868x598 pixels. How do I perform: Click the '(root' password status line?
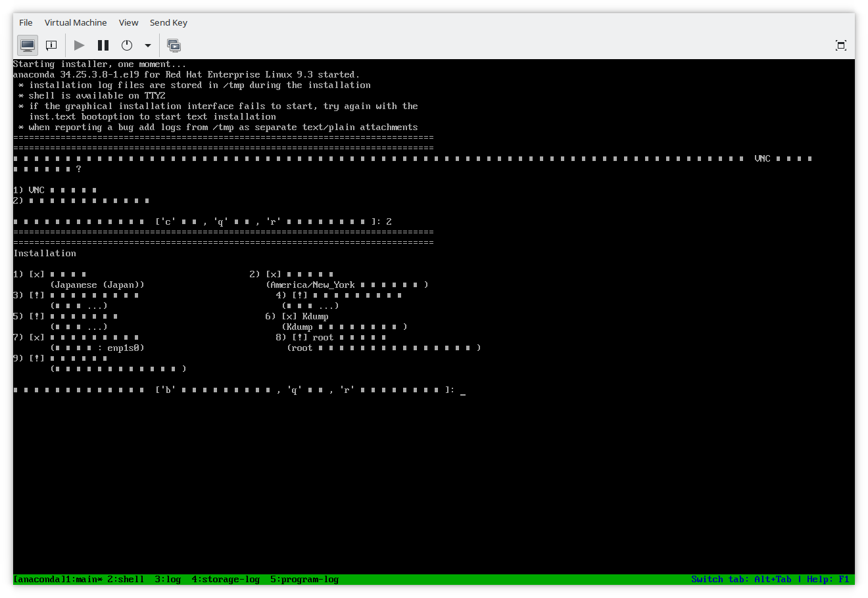coord(384,348)
